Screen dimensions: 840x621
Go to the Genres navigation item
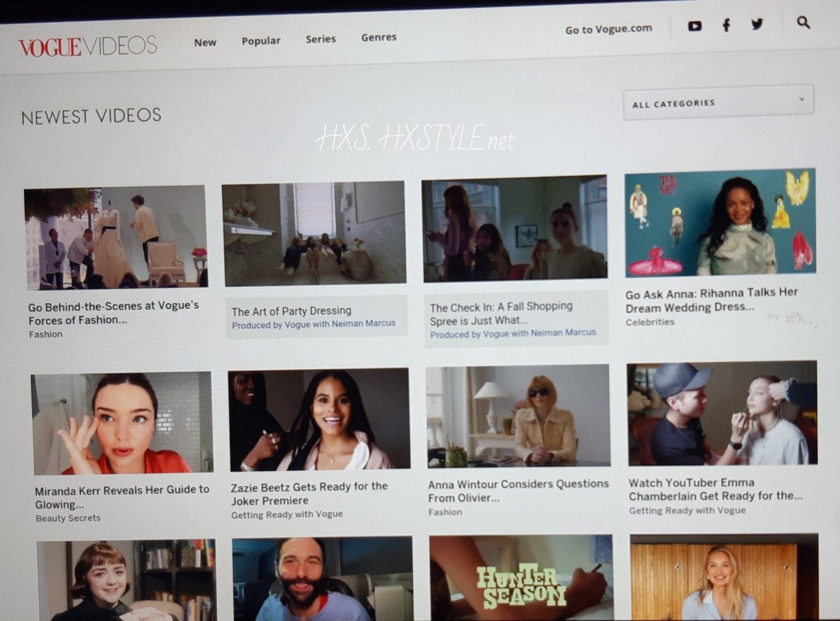pos(379,37)
